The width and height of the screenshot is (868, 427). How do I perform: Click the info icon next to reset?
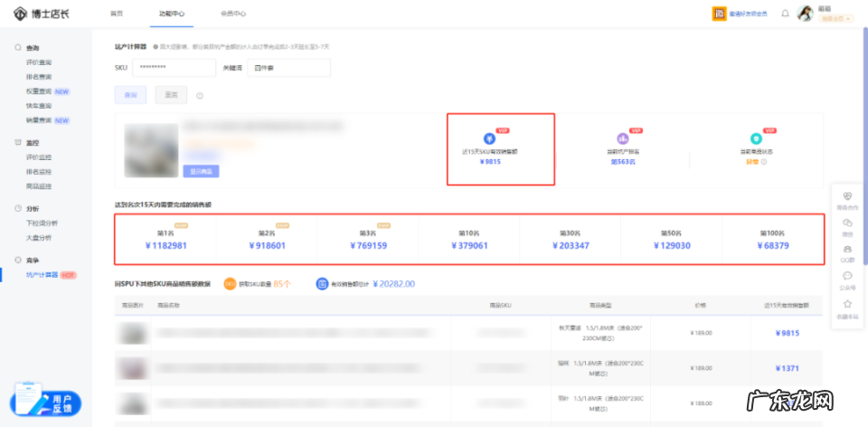click(200, 96)
